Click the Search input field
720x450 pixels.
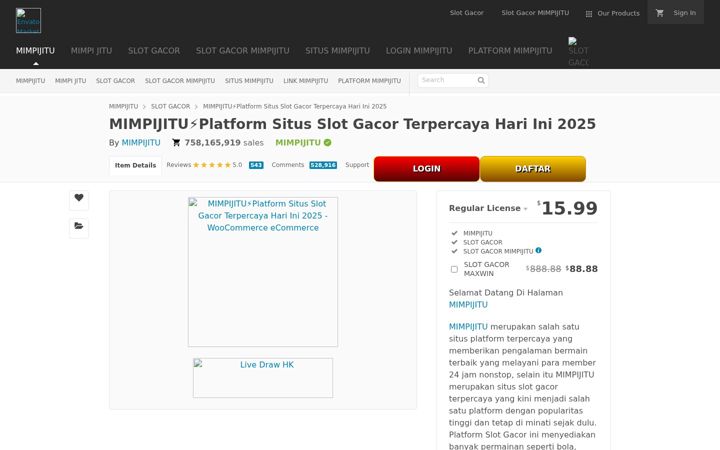point(447,80)
